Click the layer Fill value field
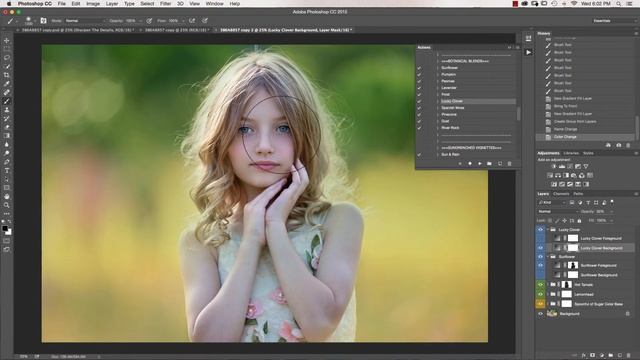 click(602, 220)
